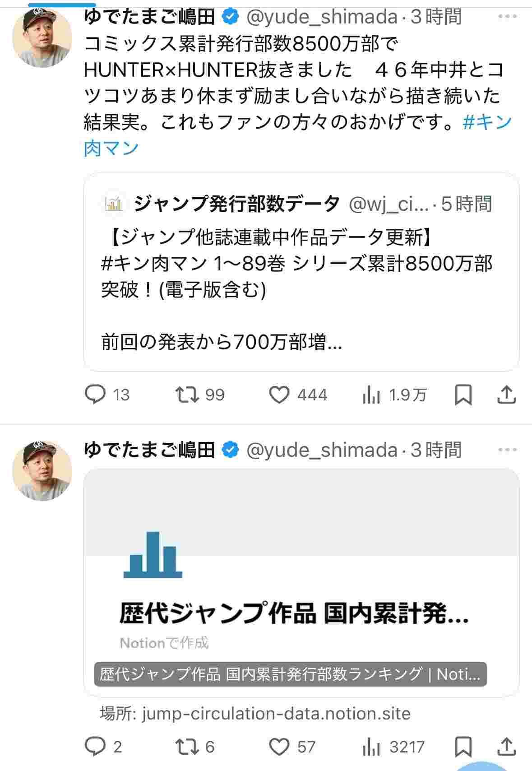Open the #キン肉マン hashtag link
This screenshot has width=532, height=771.
click(487, 122)
